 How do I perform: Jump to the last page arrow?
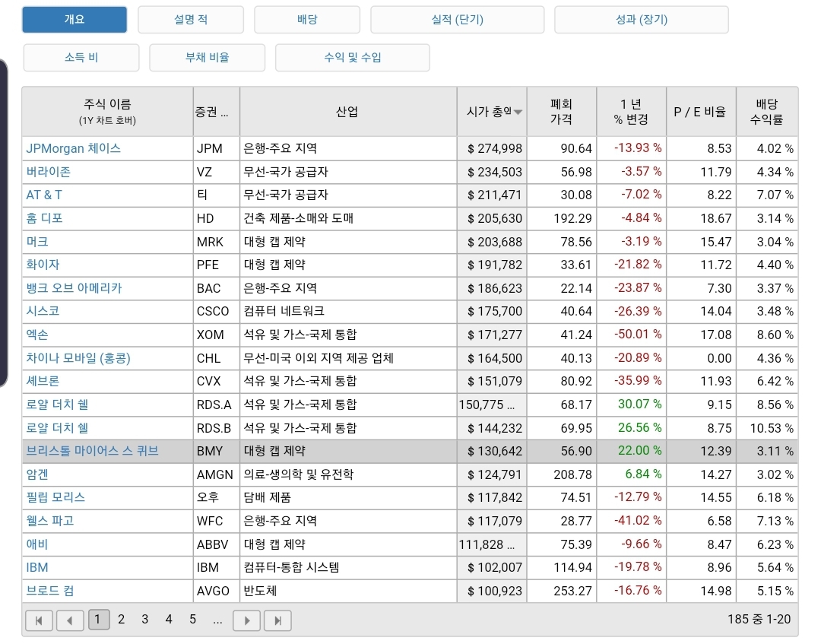click(x=277, y=620)
